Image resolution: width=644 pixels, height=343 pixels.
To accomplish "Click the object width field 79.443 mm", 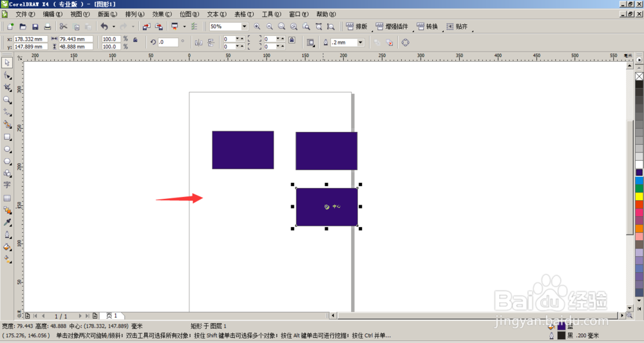I will click(x=76, y=39).
